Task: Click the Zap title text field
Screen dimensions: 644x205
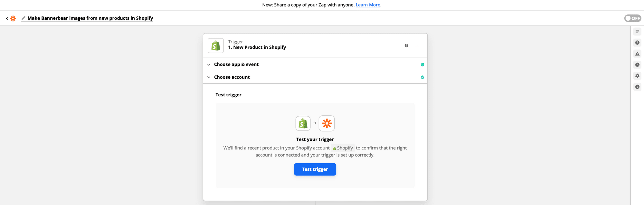Action: [x=90, y=18]
